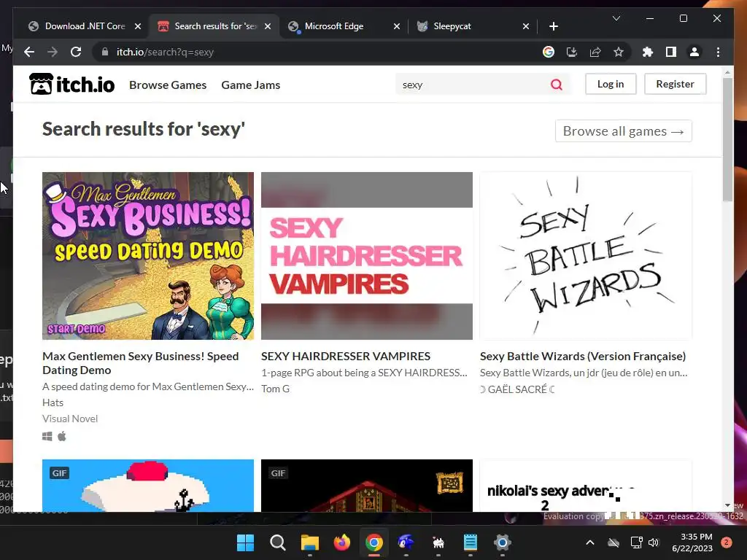The width and height of the screenshot is (747, 560).
Task: Click the Apple platform icon under Max Gentlemen
Action: [62, 436]
